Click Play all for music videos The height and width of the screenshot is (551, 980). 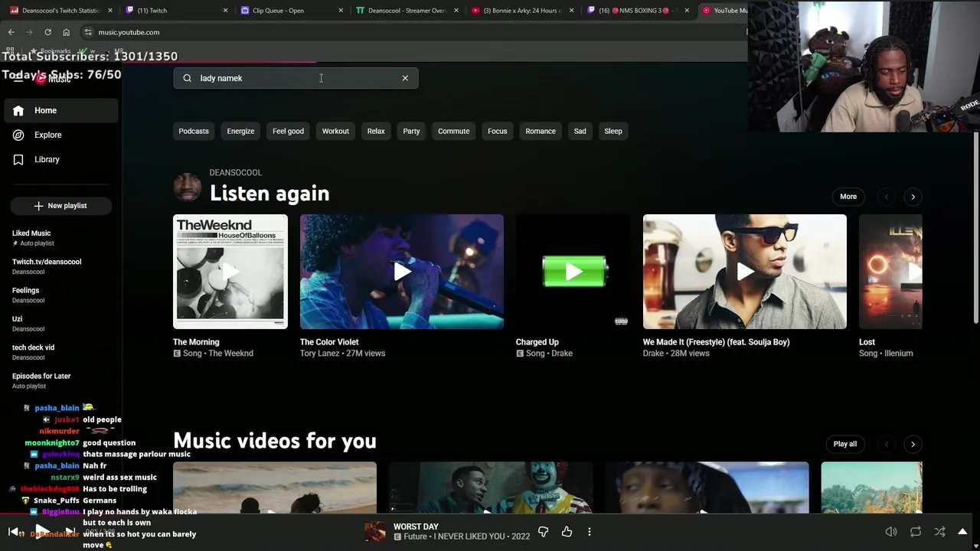(x=845, y=444)
